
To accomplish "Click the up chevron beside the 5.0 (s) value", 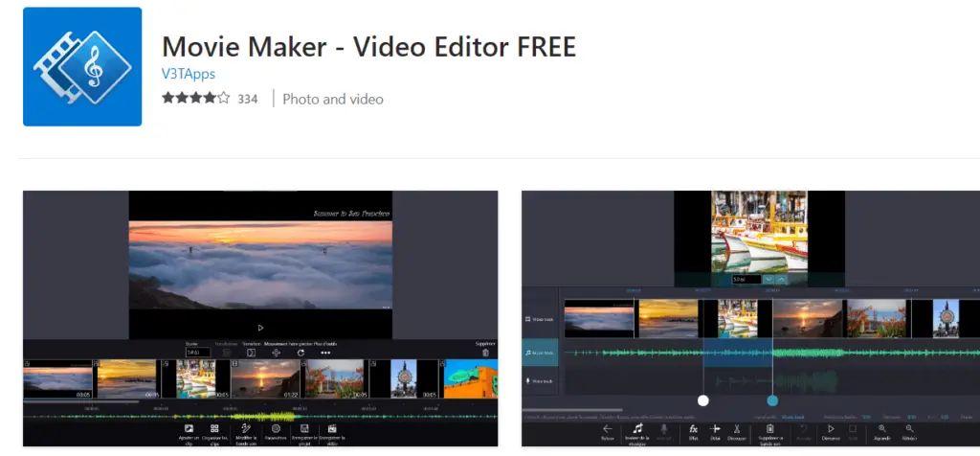I will [x=781, y=280].
